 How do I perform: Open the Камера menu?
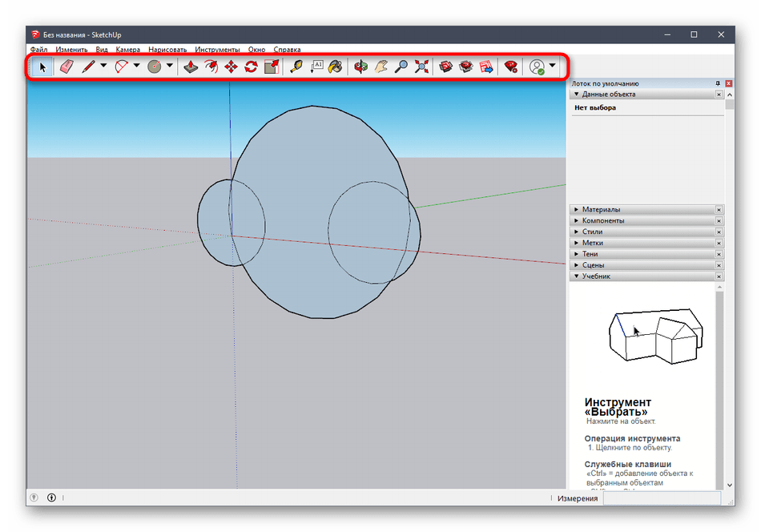[127, 50]
